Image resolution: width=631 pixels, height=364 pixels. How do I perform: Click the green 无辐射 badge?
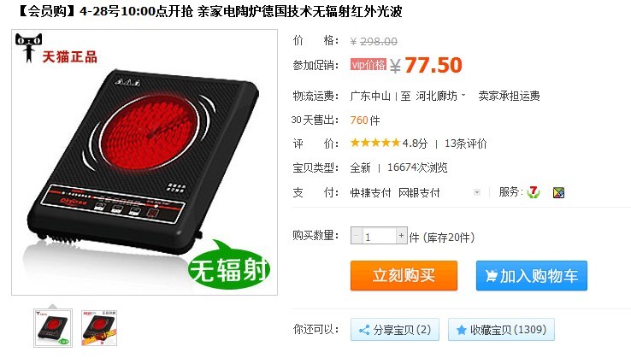(x=228, y=266)
